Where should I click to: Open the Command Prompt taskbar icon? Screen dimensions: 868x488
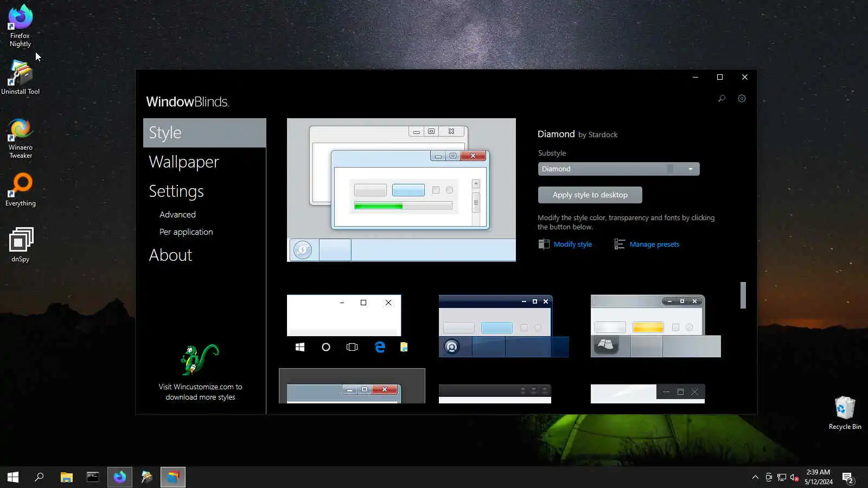93,477
